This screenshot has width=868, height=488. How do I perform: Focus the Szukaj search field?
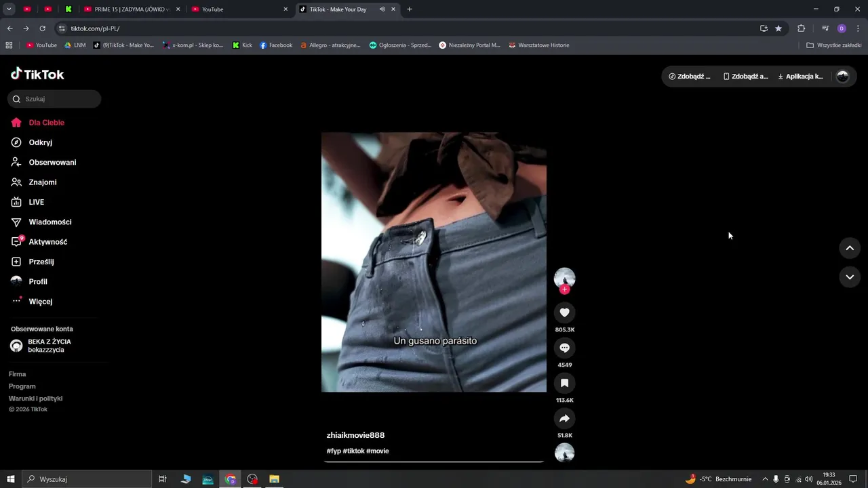click(54, 99)
